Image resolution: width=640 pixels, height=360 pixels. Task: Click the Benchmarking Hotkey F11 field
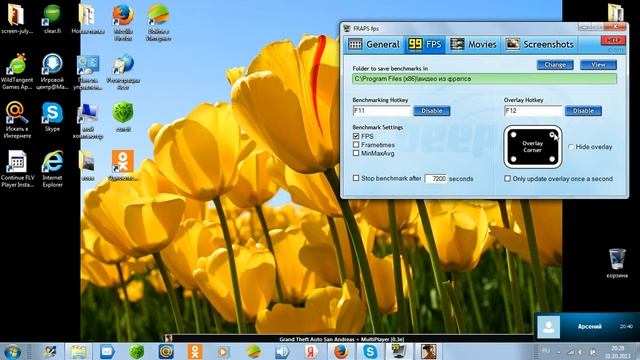[382, 111]
